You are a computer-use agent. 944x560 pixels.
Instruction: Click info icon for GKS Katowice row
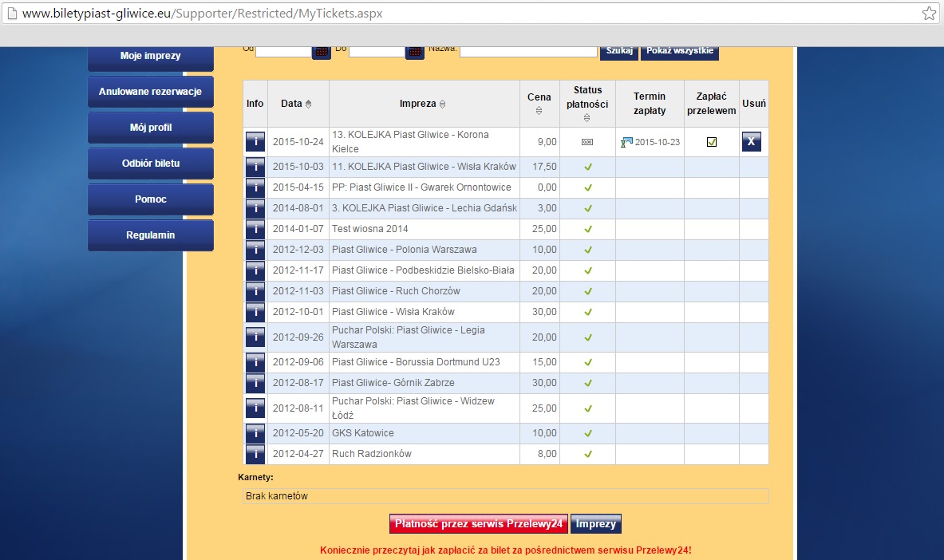coord(255,433)
